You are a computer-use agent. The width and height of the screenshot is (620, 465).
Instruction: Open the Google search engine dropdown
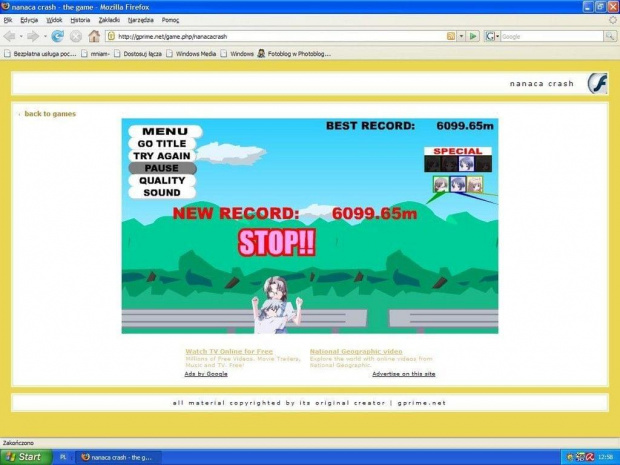pos(492,36)
